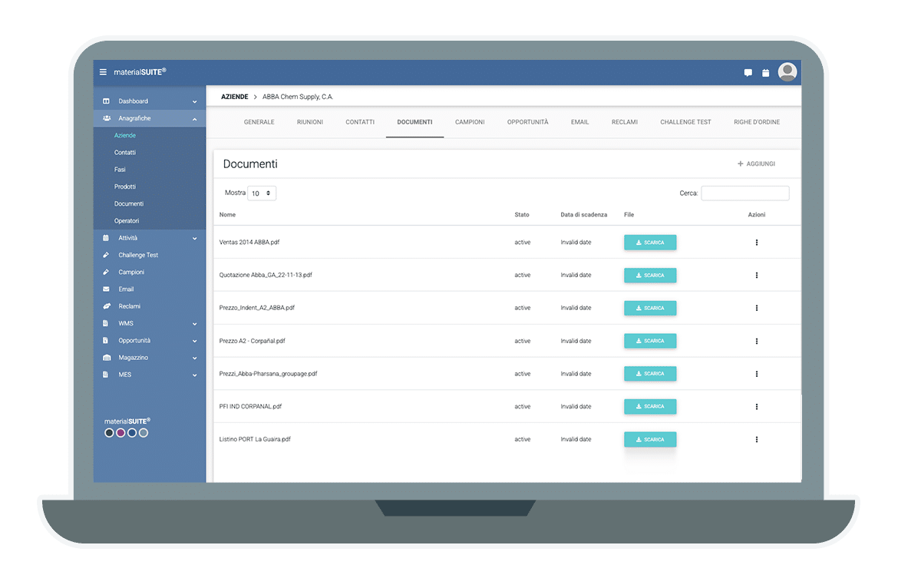Image resolution: width=898 pixels, height=588 pixels.
Task: Open the calendar icon in the top bar
Action: pos(765,72)
